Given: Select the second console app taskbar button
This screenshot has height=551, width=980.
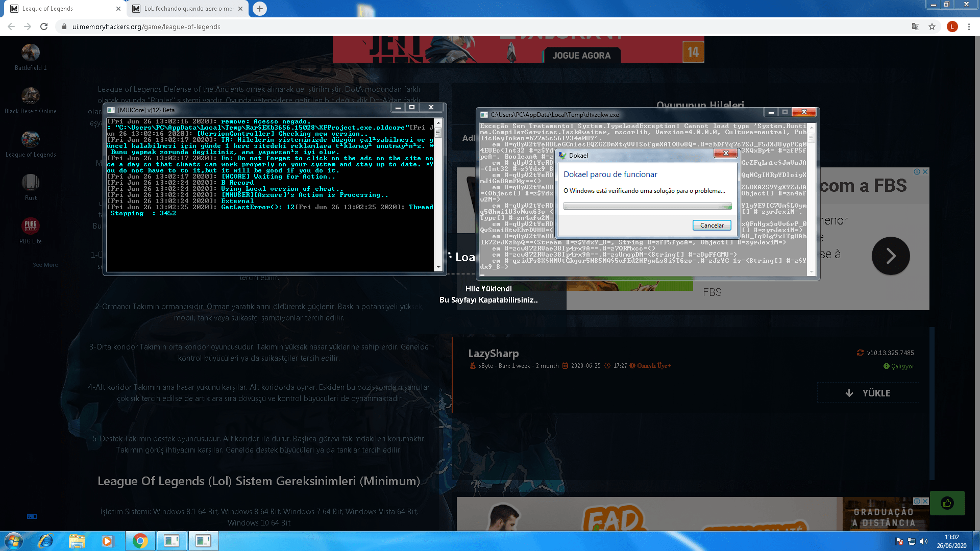Looking at the screenshot, I should coord(204,541).
